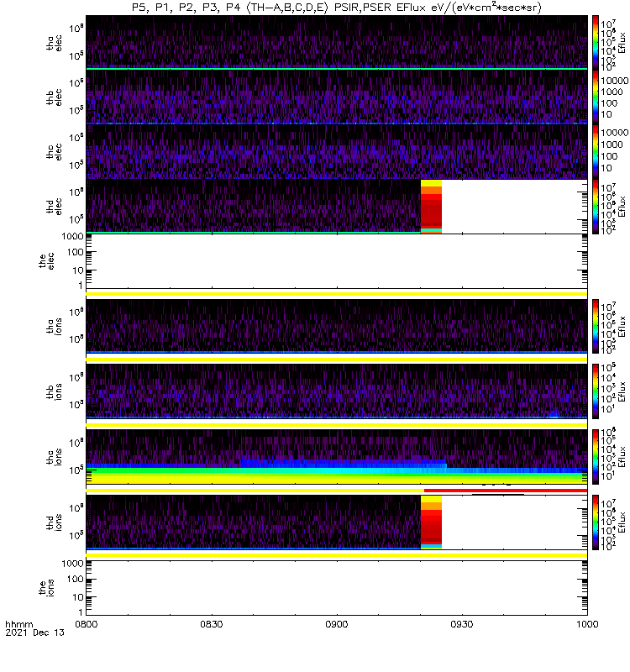Click the 0900 time axis label
The width and height of the screenshot is (630, 672).
(337, 624)
